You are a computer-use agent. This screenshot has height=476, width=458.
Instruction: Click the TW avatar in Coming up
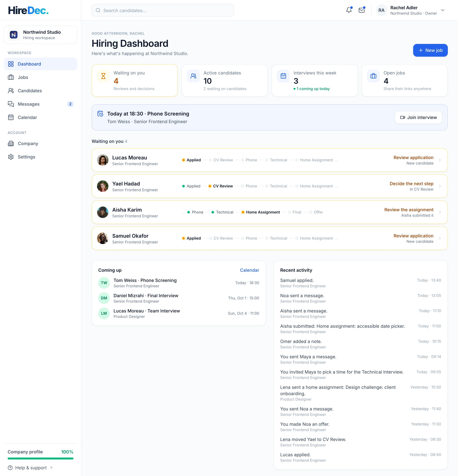click(104, 283)
